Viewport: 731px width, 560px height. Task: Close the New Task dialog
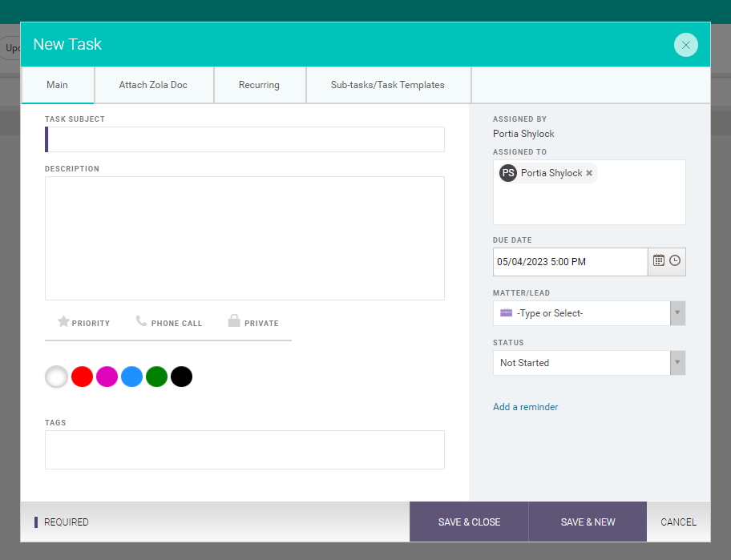point(685,45)
